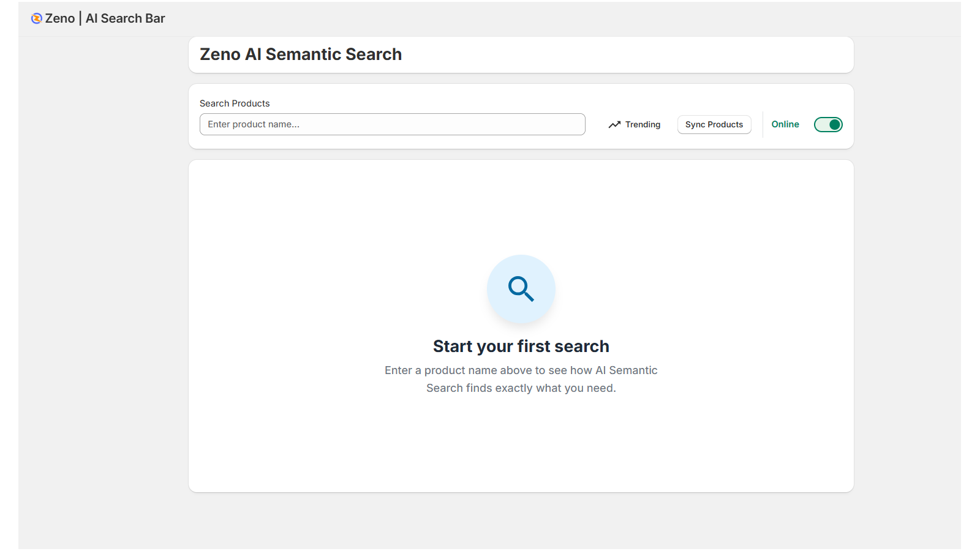This screenshot has height=551, width=980.
Task: Click the orange circular brand icon beside Zeno
Action: tap(37, 18)
